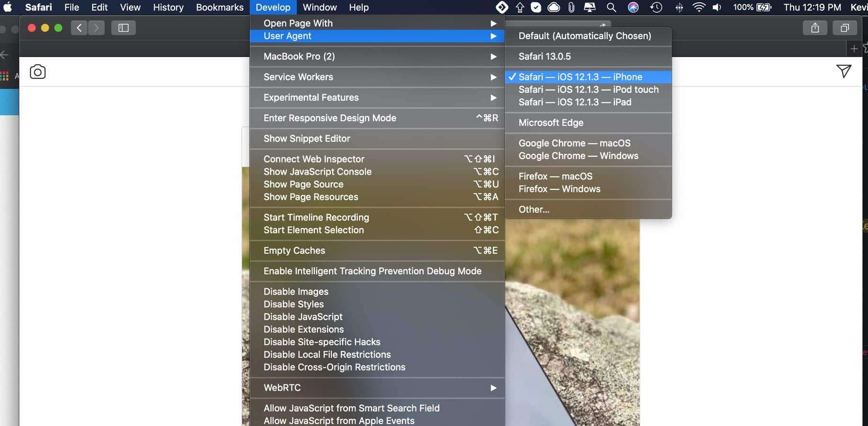Open the Bluetooth status menu

coord(679,7)
